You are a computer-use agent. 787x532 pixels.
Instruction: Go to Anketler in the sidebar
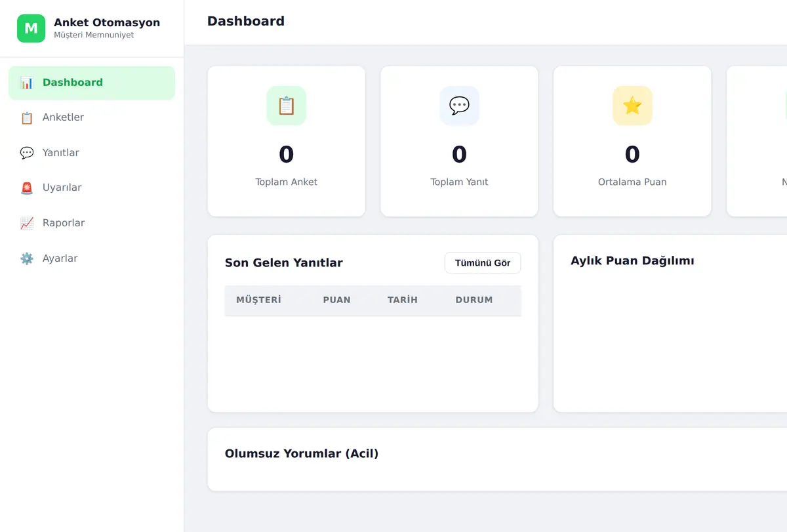(x=92, y=117)
